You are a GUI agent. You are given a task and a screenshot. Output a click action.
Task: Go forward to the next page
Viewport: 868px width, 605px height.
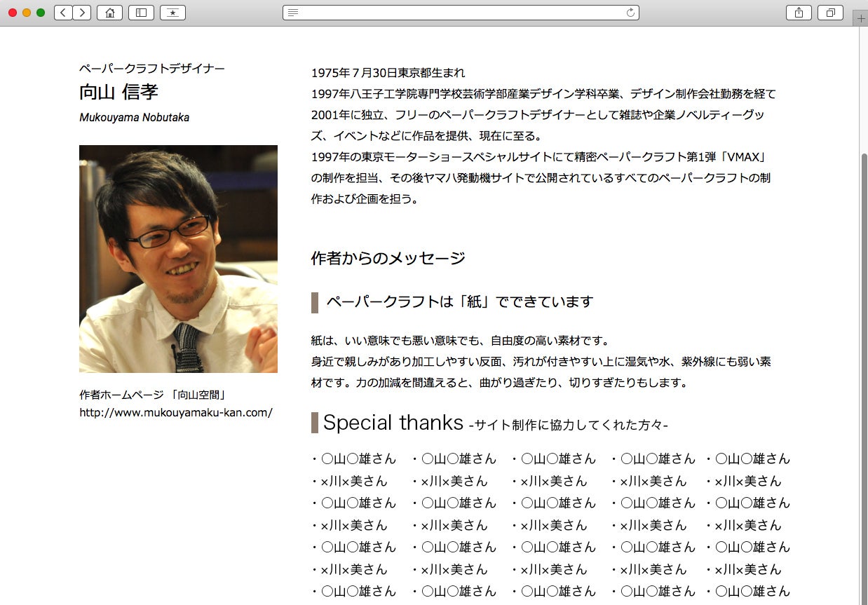tap(82, 13)
